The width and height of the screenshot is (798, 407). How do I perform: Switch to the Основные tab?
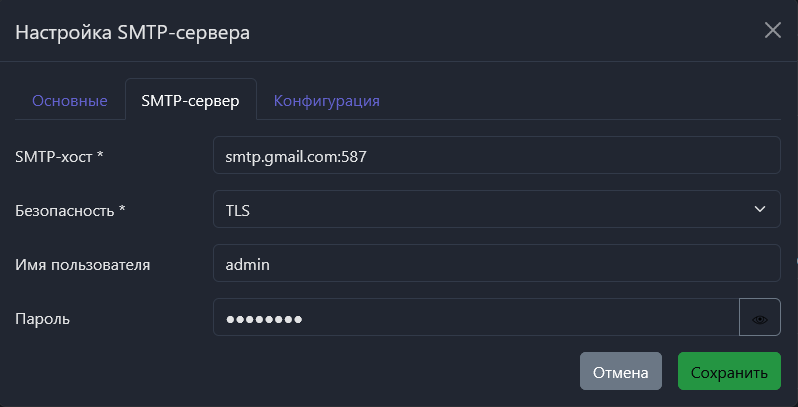tap(70, 101)
